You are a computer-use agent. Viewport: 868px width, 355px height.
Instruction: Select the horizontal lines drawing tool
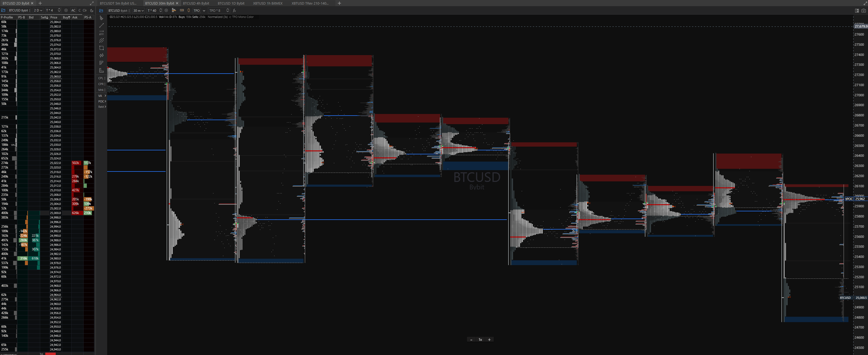click(x=102, y=33)
